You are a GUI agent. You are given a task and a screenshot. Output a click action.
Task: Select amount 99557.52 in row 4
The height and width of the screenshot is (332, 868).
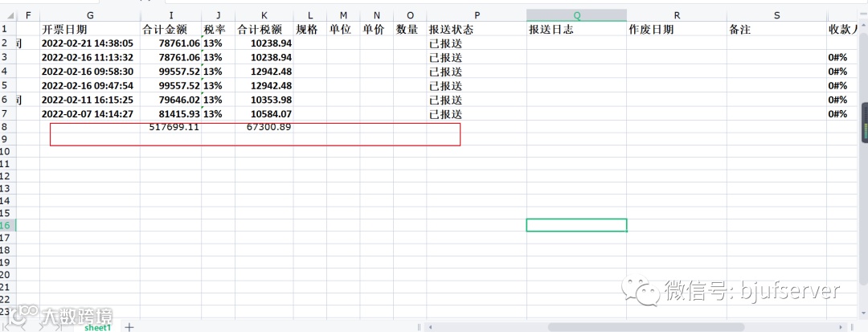(x=170, y=72)
